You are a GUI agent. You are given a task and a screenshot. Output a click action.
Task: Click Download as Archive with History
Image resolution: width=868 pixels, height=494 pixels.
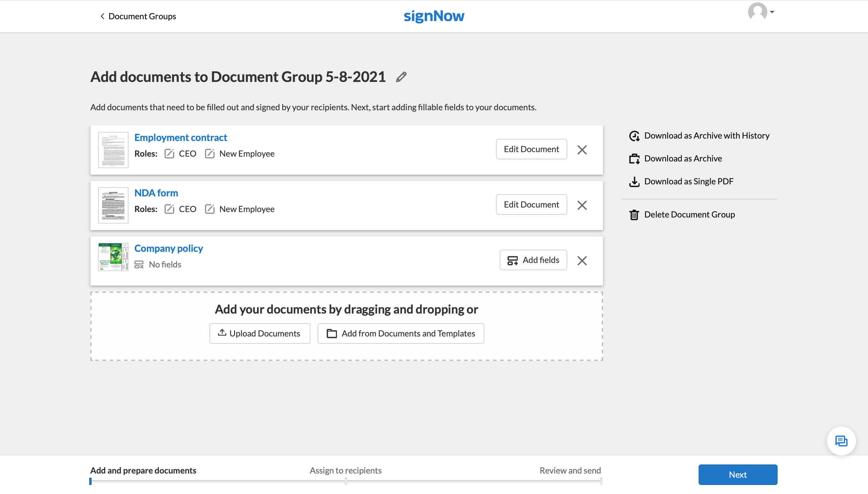(706, 136)
